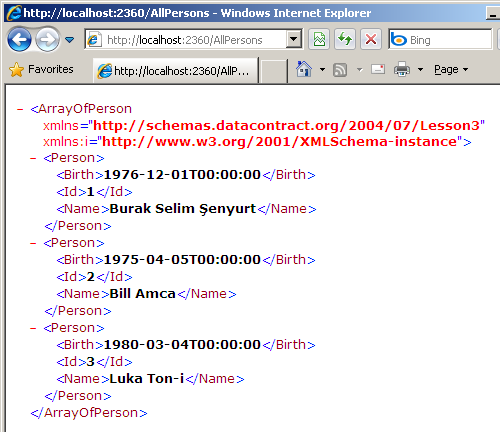Stop loading with the red X icon
Screen dimensions: 500x432
pos(371,39)
